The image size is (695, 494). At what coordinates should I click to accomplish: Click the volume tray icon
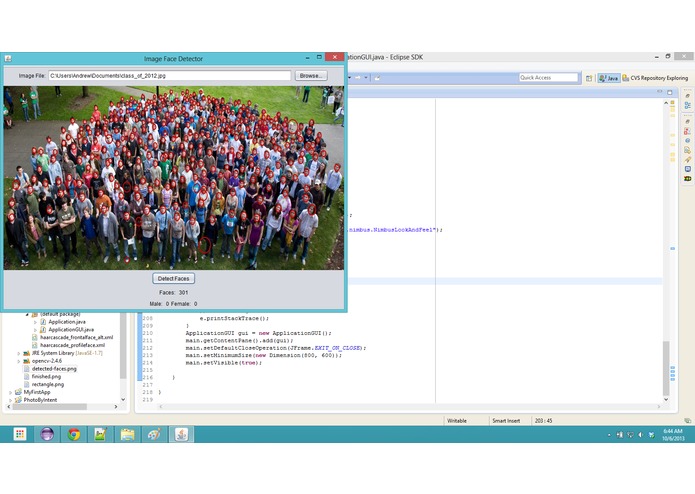click(640, 435)
